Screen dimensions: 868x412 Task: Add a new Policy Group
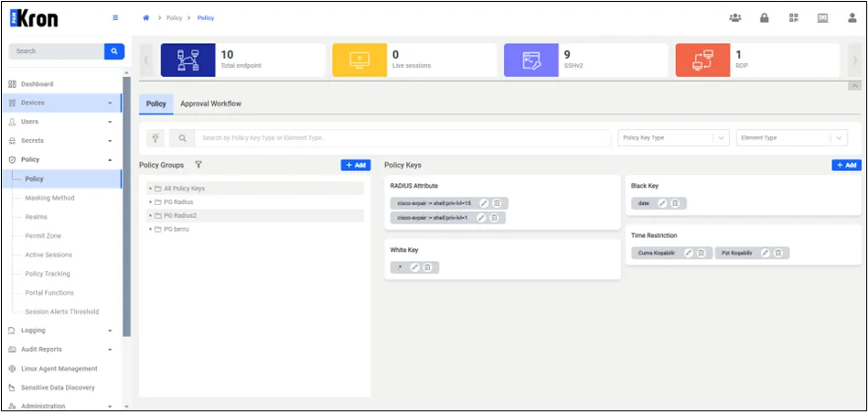(356, 165)
